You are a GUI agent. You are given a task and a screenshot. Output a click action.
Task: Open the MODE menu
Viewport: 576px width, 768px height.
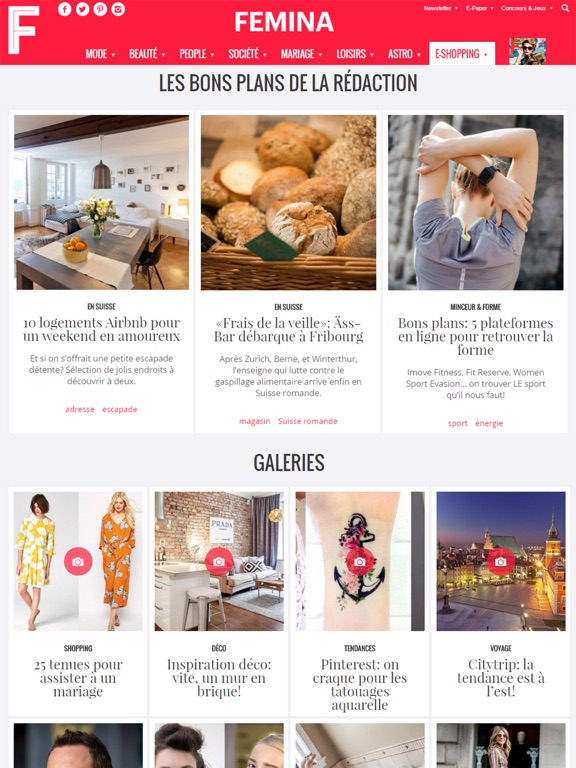[x=100, y=54]
